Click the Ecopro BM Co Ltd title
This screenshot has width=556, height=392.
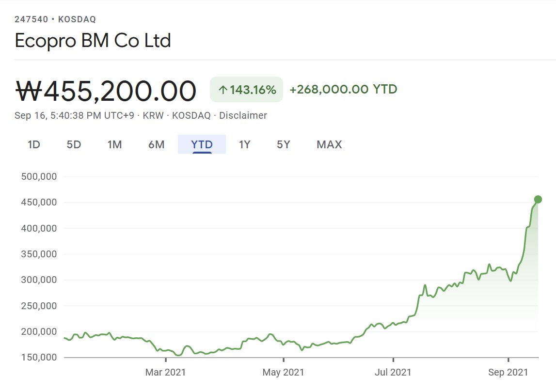point(93,41)
